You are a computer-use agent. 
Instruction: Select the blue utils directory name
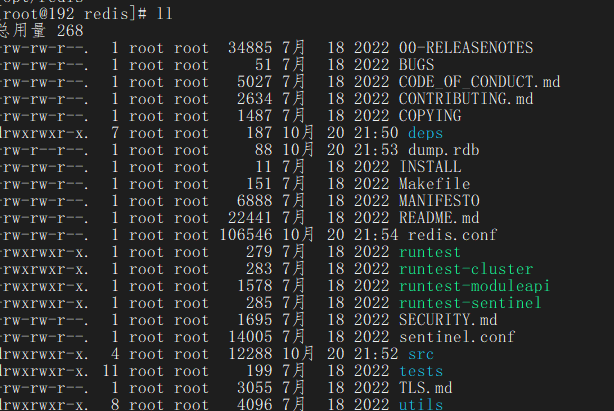click(421, 404)
